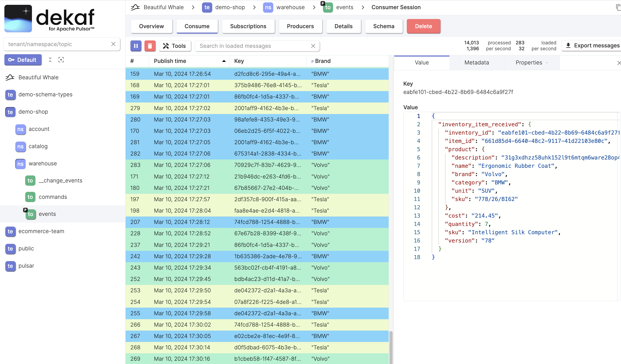Click the Tools icon in consumer toolbar

(174, 45)
